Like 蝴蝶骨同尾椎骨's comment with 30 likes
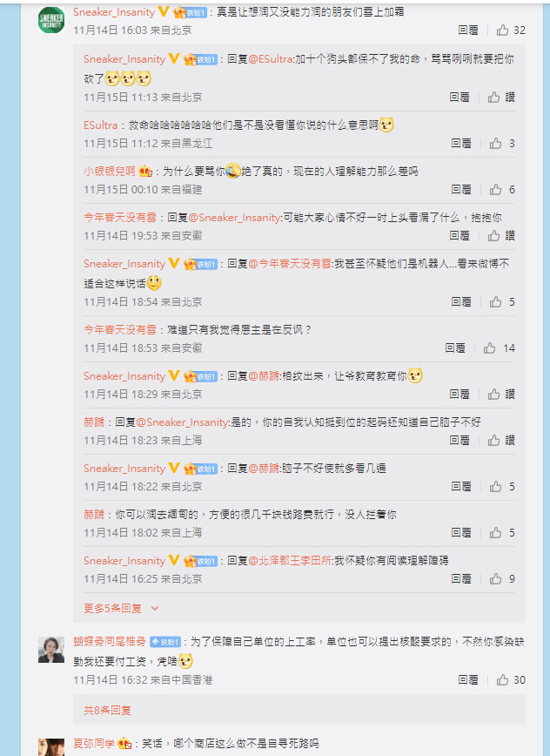The image size is (550, 756). pyautogui.click(x=502, y=680)
